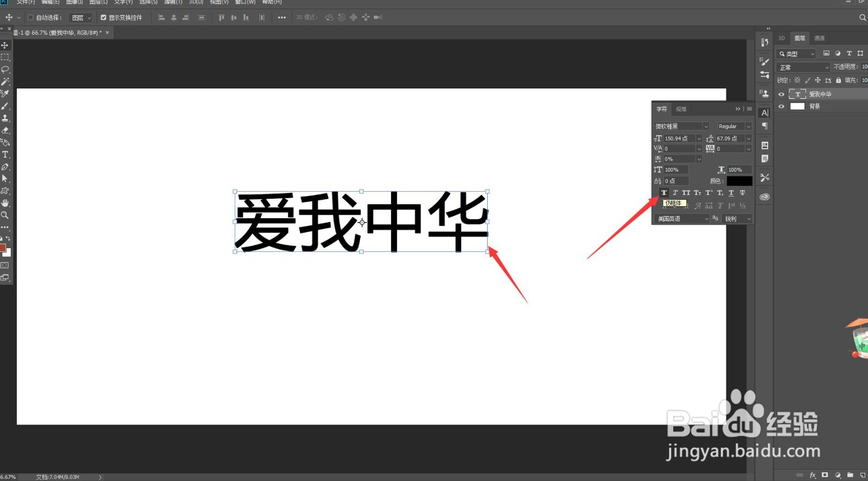Open the History panel icon
Screen dimensions: 868x481
[x=764, y=42]
